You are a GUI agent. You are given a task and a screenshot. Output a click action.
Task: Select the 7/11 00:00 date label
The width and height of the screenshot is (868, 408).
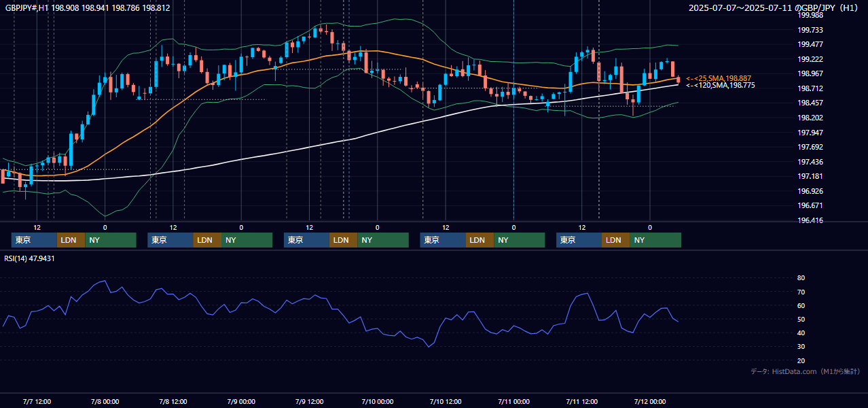(x=513, y=401)
